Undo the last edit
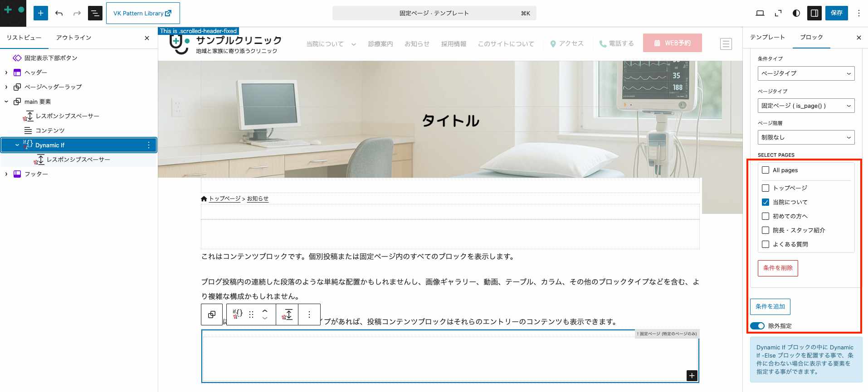Screen dimensions: 868x392 pos(59,13)
